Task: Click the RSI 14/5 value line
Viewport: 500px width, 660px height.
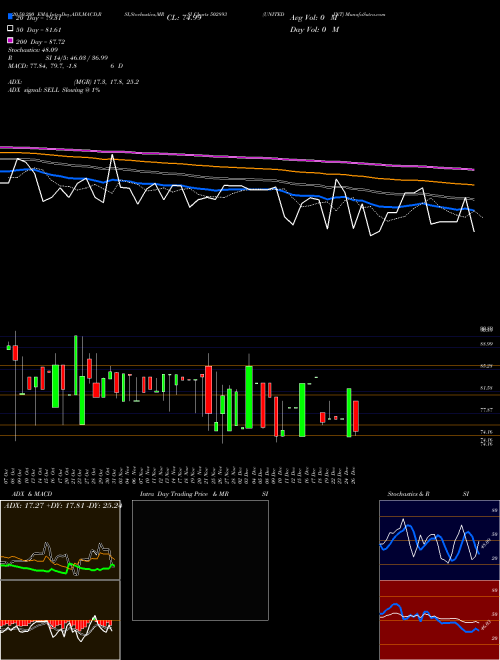Action: pyautogui.click(x=58, y=58)
